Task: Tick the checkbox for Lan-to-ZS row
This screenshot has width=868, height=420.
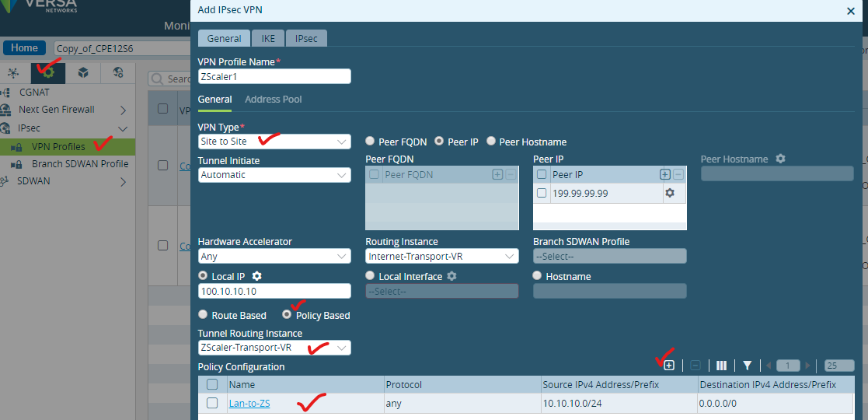Action: [212, 404]
